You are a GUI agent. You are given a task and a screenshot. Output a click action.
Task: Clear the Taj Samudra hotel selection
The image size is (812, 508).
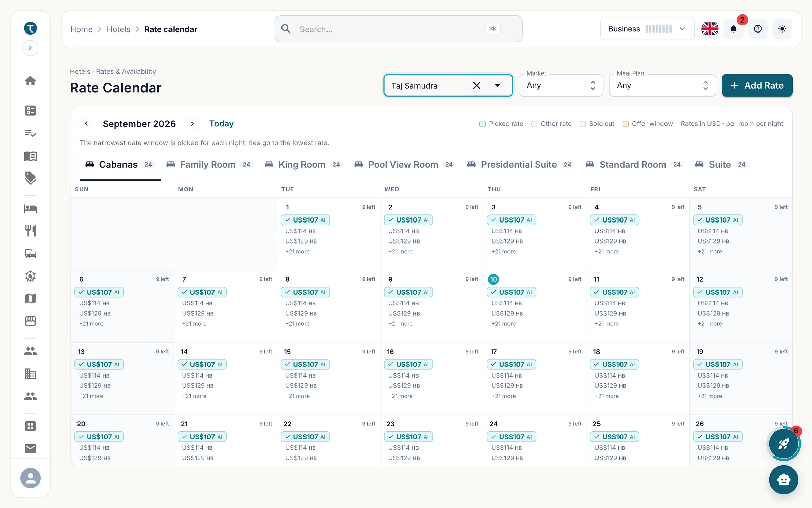[x=476, y=85]
